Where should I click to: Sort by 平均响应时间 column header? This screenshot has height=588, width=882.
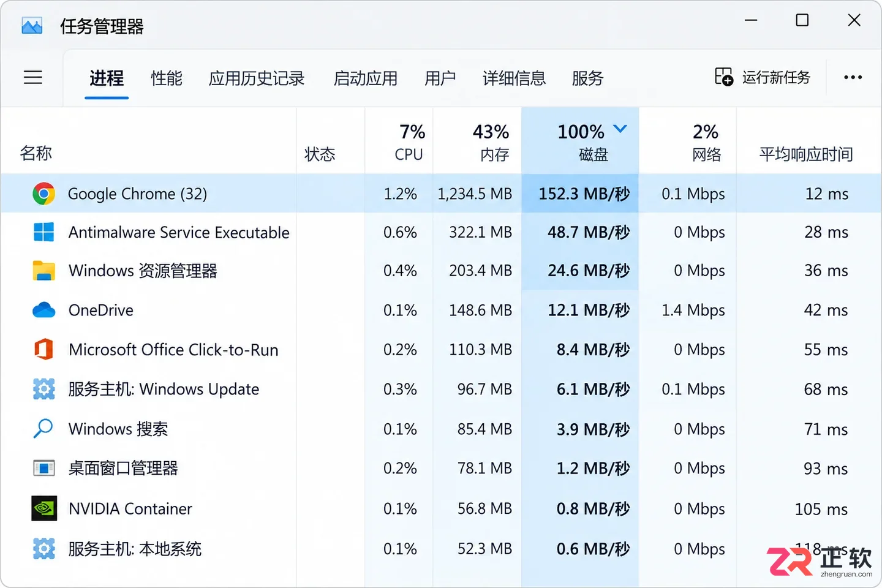pyautogui.click(x=806, y=154)
